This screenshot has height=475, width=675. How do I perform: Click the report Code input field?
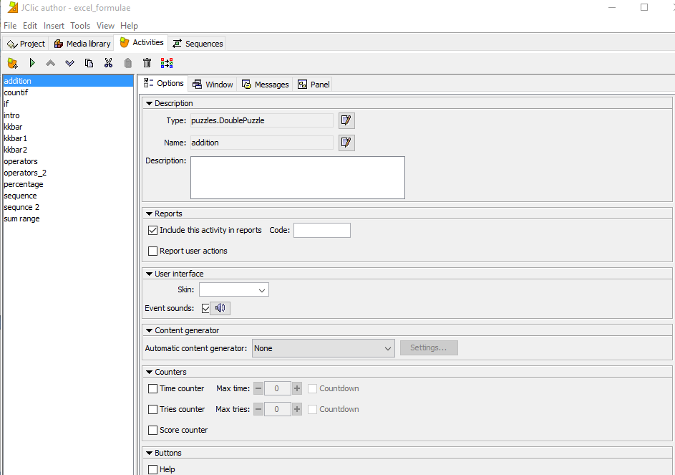[321, 230]
